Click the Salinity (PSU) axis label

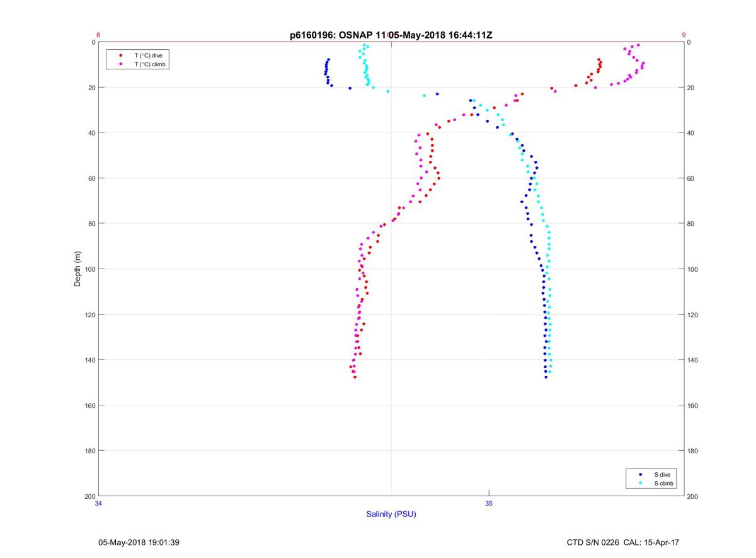tap(391, 514)
